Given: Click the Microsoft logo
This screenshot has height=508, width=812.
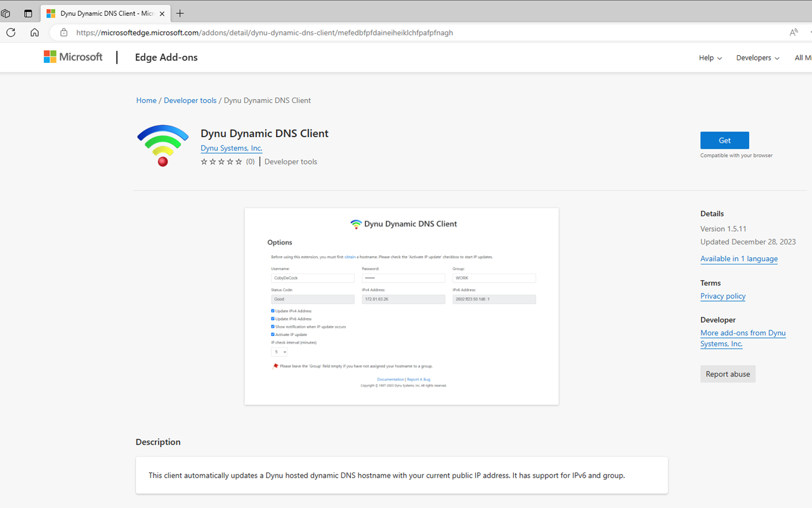Looking at the screenshot, I should click(x=73, y=57).
